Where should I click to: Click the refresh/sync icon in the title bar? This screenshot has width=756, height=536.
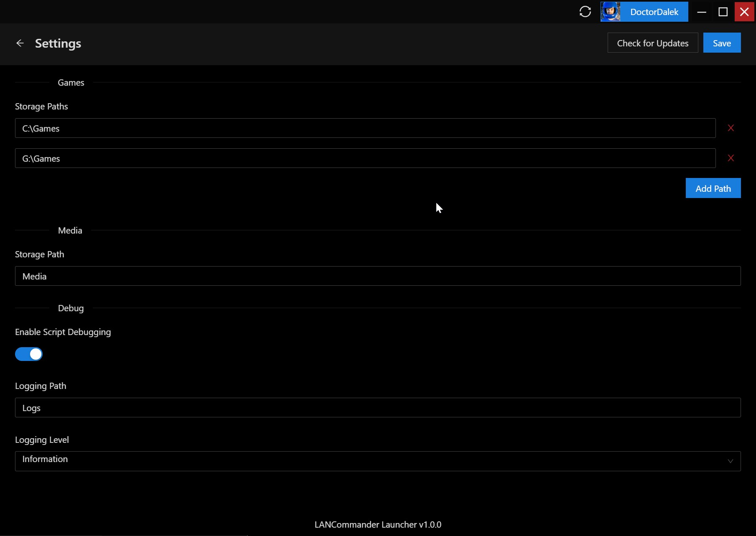pos(585,11)
